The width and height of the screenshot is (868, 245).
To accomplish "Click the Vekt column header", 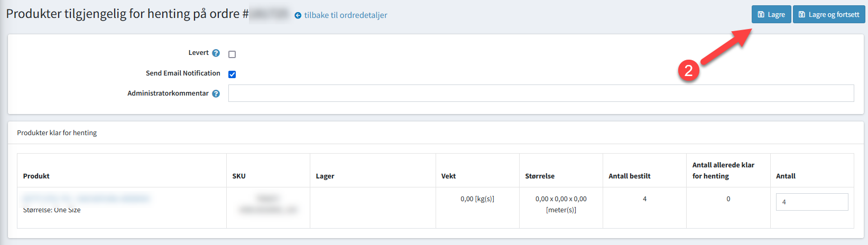I will pyautogui.click(x=448, y=176).
